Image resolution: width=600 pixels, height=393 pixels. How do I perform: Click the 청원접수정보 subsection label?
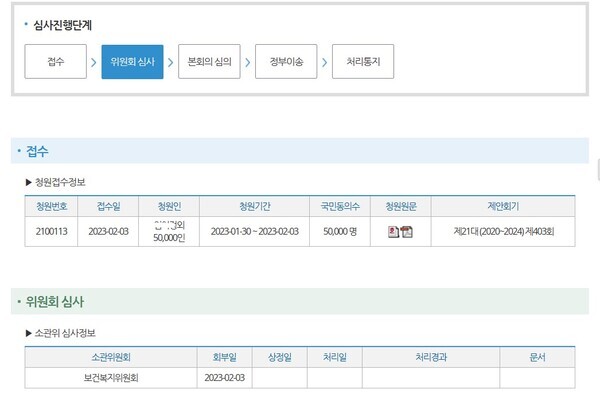pos(60,182)
